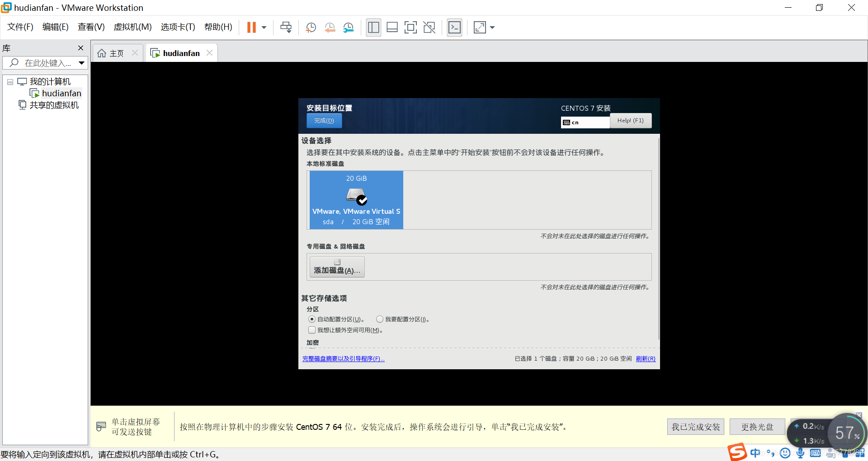This screenshot has width=868, height=461.
Task: Close the hudianfan tab
Action: pos(209,53)
